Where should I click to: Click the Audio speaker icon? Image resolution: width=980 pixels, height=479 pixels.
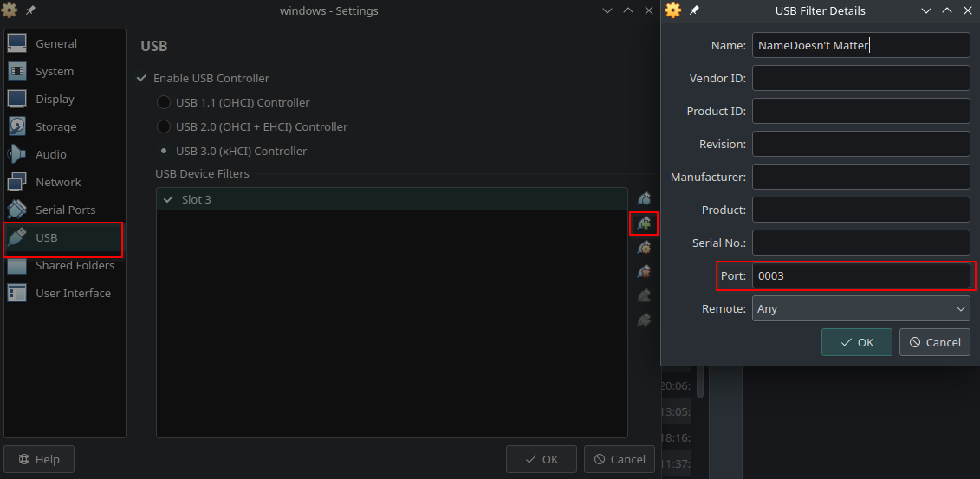(16, 154)
